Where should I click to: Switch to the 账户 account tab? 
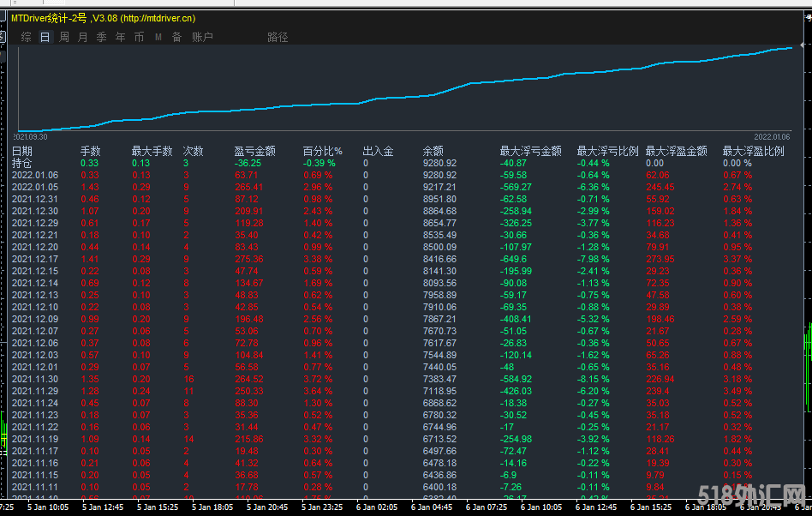click(202, 37)
